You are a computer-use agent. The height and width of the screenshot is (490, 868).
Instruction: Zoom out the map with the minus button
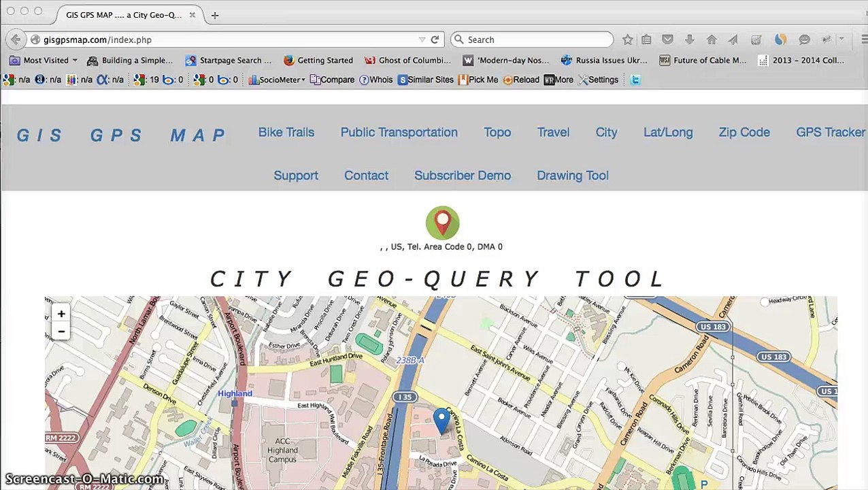click(61, 331)
